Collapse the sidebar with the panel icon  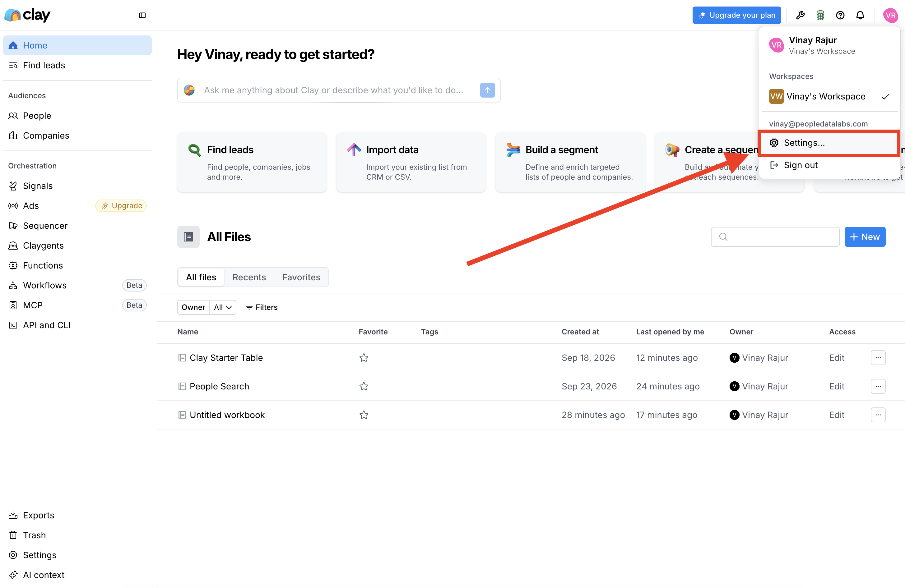[142, 15]
